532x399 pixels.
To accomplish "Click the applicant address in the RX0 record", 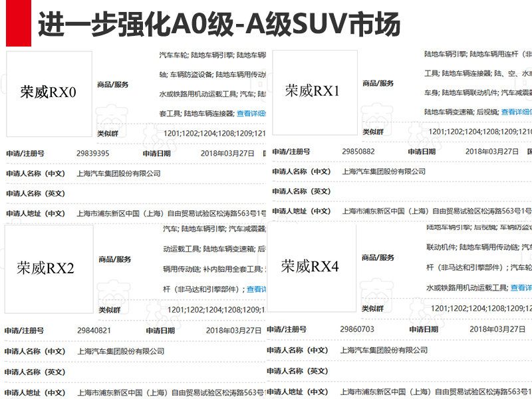I will tap(172, 213).
